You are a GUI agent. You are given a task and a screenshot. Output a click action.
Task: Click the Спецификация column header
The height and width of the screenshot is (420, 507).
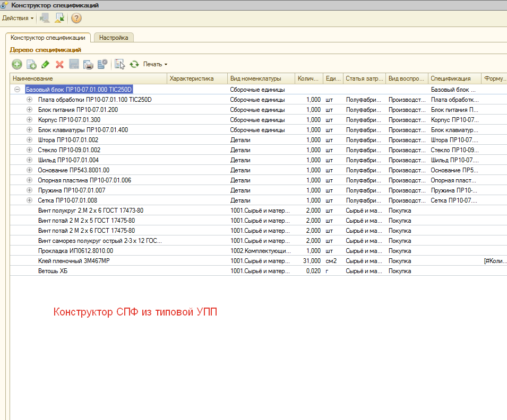[454, 78]
